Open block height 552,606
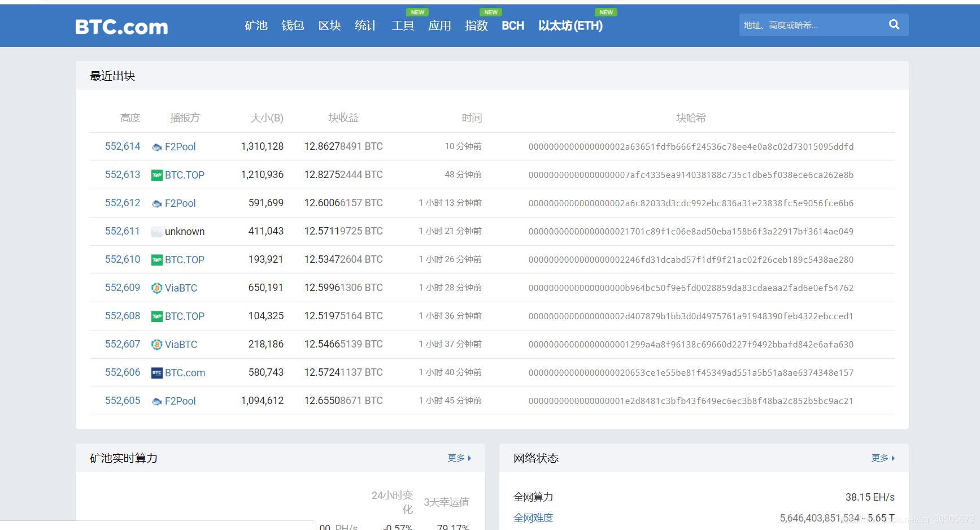 [x=123, y=372]
